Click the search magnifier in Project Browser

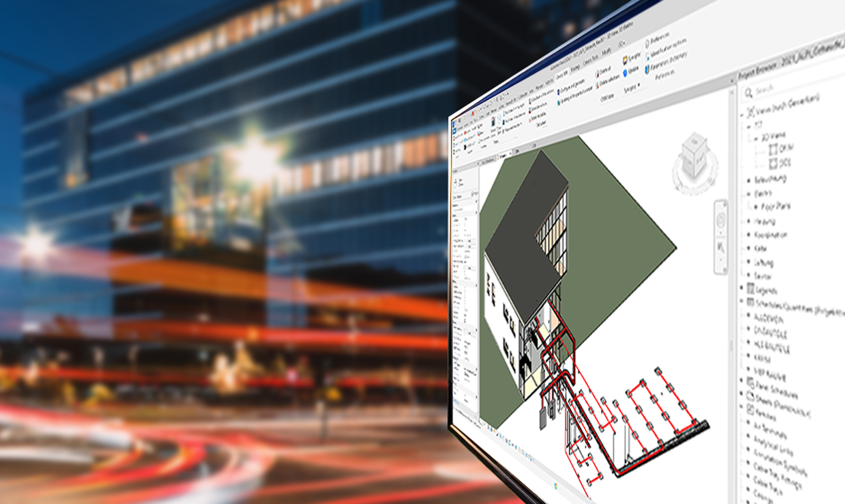pos(748,93)
